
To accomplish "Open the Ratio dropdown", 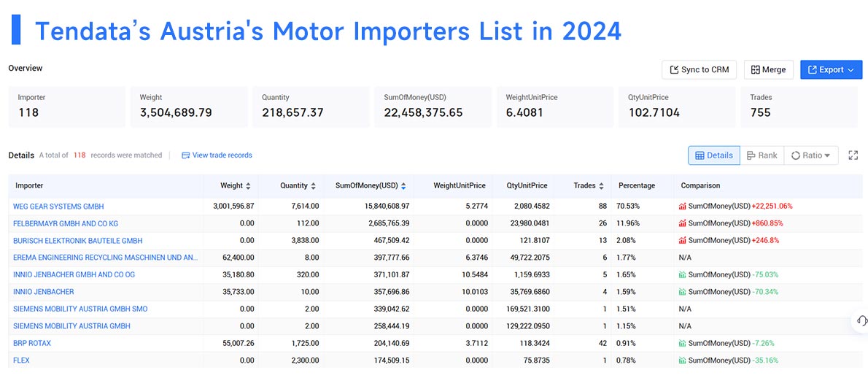I will 810,155.
